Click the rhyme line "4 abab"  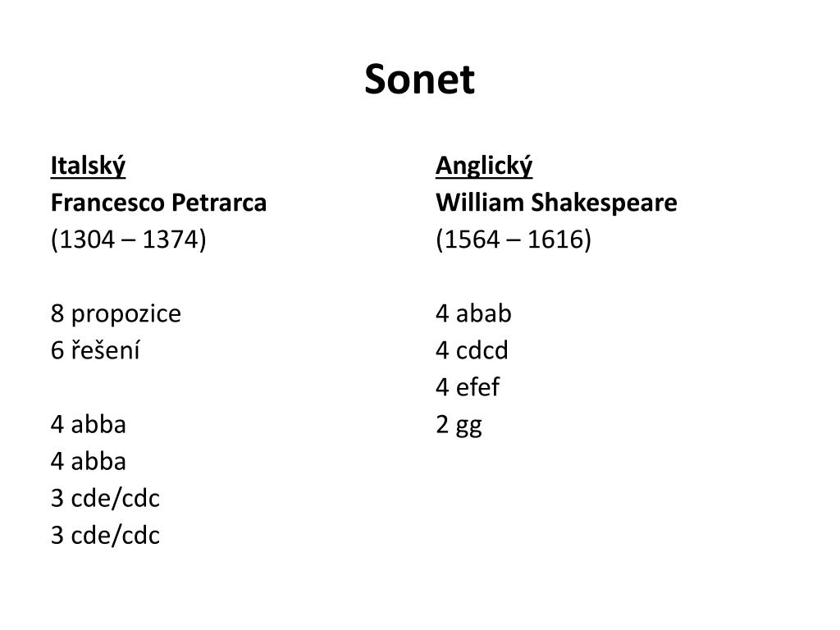click(473, 313)
